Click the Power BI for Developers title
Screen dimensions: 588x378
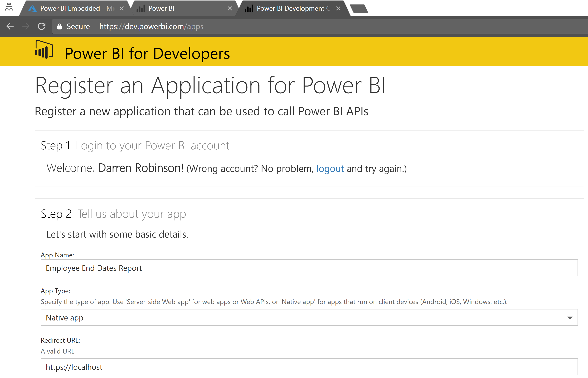pyautogui.click(x=148, y=54)
